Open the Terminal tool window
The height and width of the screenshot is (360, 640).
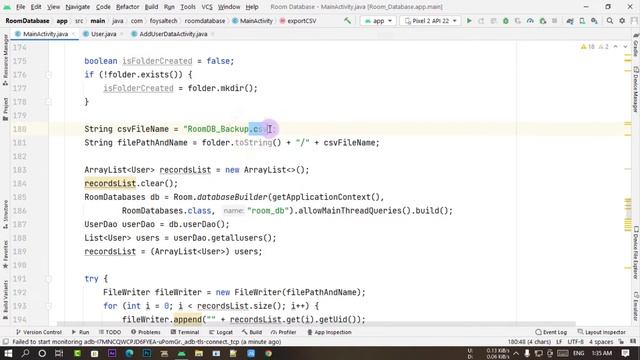pyautogui.click(x=185, y=332)
